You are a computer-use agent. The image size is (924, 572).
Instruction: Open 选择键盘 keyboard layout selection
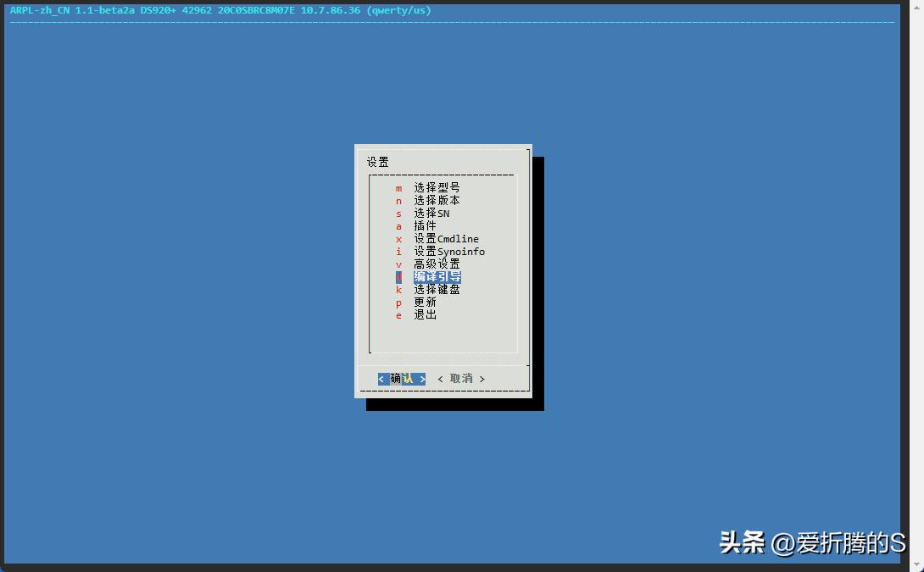tap(436, 289)
